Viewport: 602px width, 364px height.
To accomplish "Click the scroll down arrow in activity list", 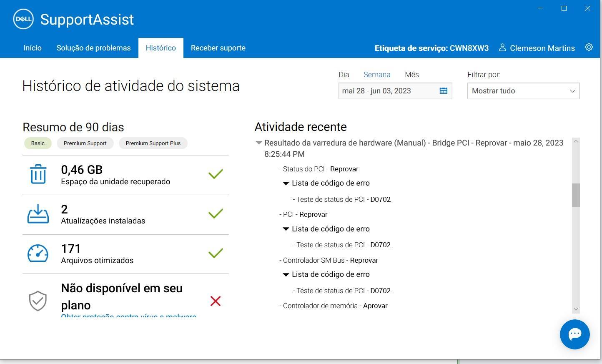I will [576, 309].
